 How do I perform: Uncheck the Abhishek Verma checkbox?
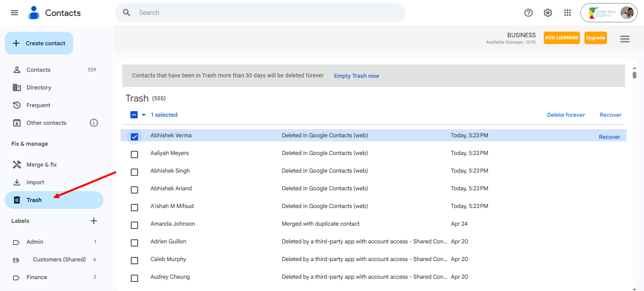point(134,137)
